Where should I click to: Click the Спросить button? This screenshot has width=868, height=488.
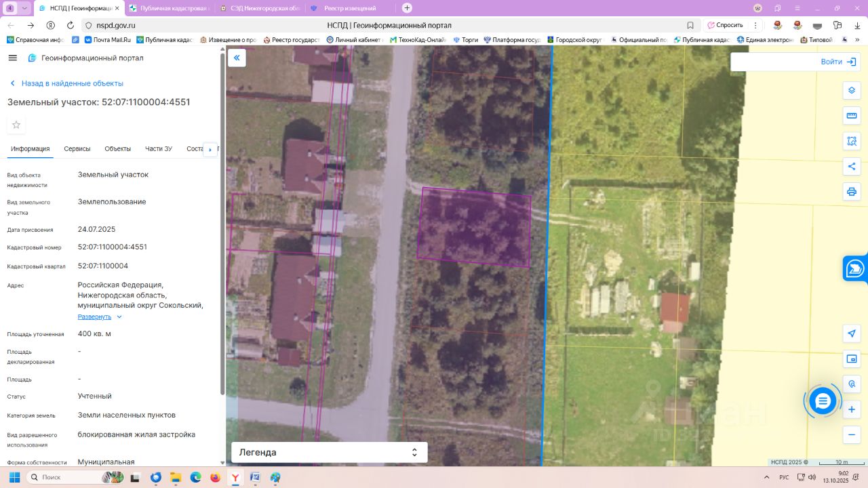[725, 25]
